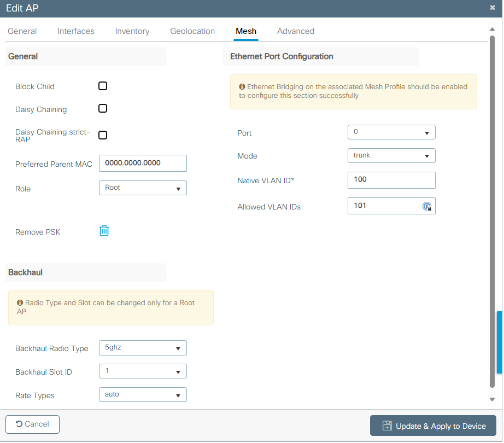Click the Allowed VLAN IDs field
The width and height of the screenshot is (504, 443).
coord(391,206)
